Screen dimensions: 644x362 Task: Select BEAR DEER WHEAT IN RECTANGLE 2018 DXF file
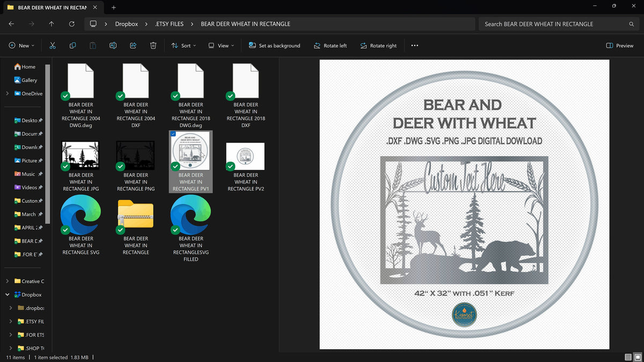coord(246,95)
